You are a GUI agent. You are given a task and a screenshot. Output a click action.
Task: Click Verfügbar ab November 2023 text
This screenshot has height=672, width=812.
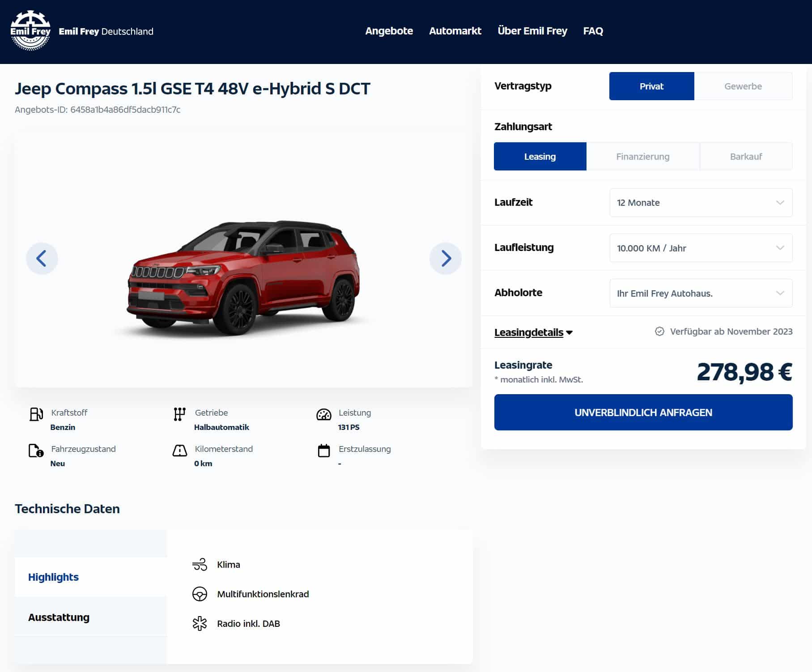point(731,332)
